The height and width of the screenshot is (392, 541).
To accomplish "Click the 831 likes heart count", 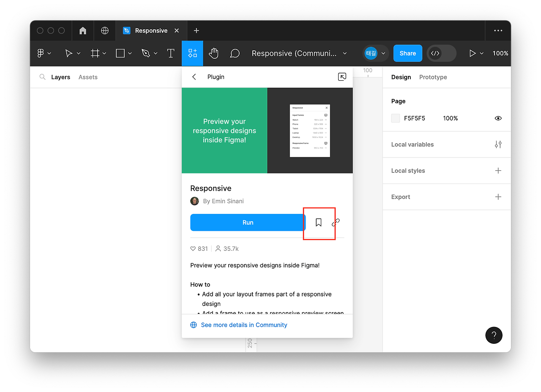I will [x=199, y=249].
